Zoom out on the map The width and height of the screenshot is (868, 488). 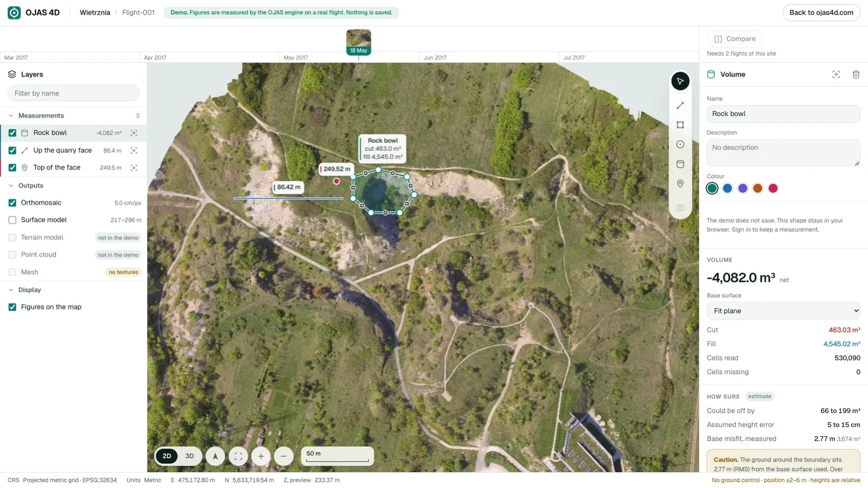click(x=284, y=457)
